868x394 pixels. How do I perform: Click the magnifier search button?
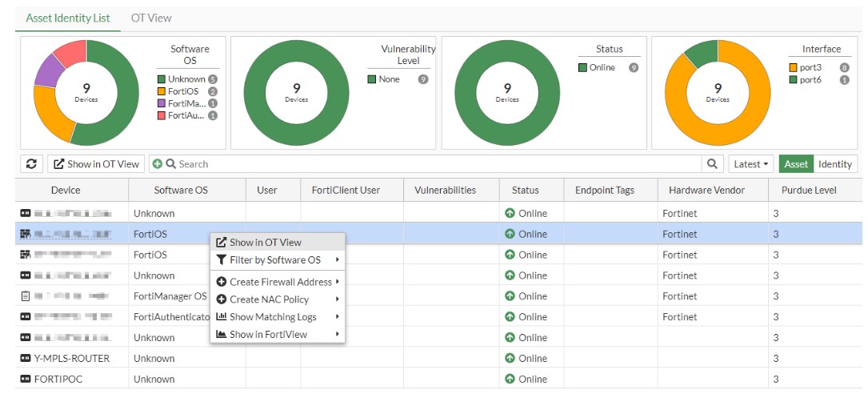pyautogui.click(x=712, y=164)
